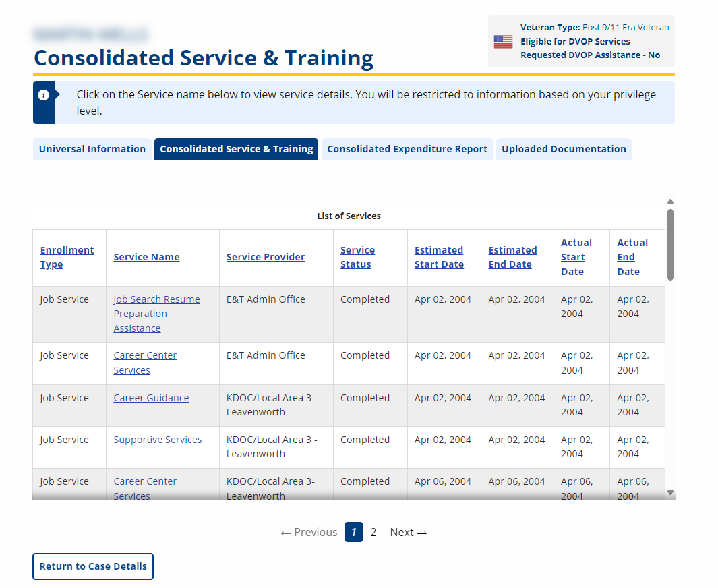Click the Previous page control

tap(309, 532)
